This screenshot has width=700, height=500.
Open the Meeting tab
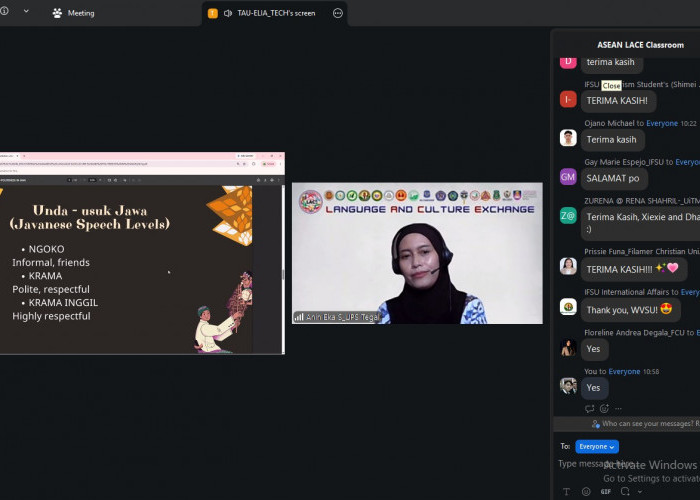[x=74, y=13]
